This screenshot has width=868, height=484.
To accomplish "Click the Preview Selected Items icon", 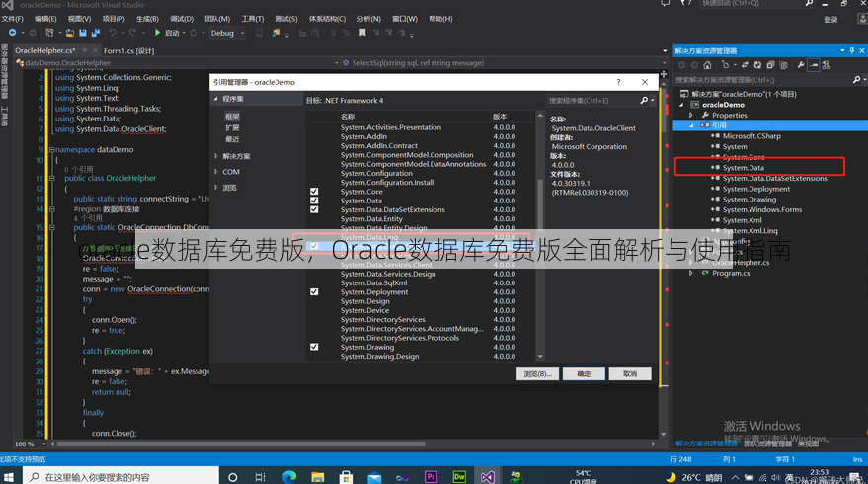I will point(814,65).
